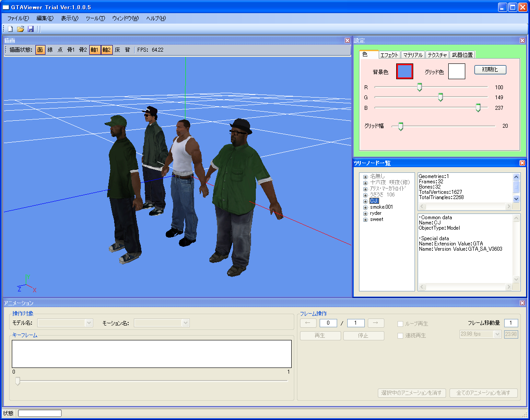Screen dimensions: 530x420
Task: Expand the ryder tree node
Action: coord(365,213)
